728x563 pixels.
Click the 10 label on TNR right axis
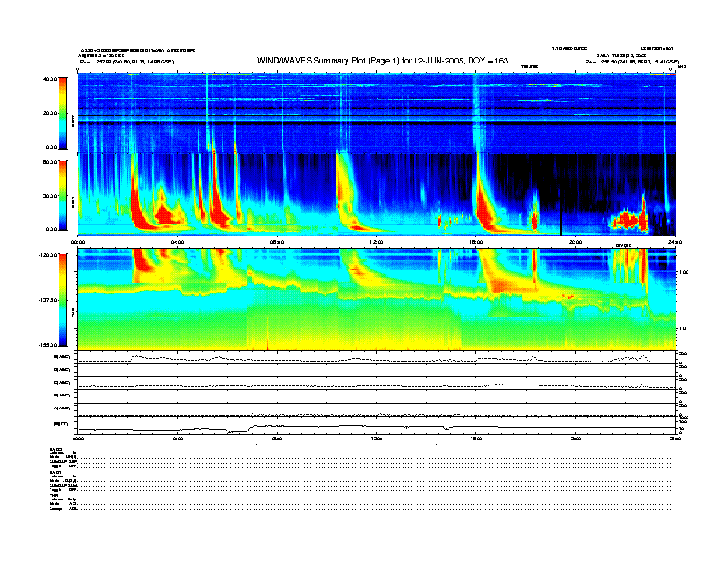pyautogui.click(x=682, y=328)
